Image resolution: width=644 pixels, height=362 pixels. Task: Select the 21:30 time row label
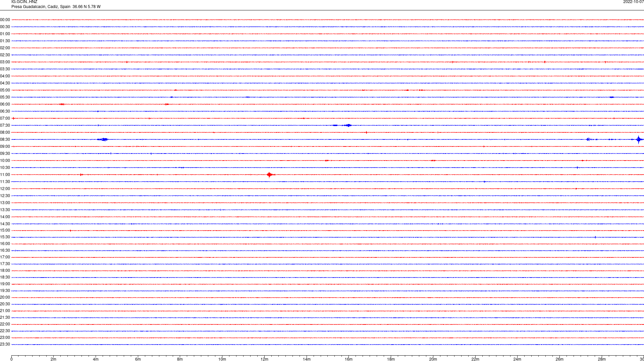click(5, 317)
